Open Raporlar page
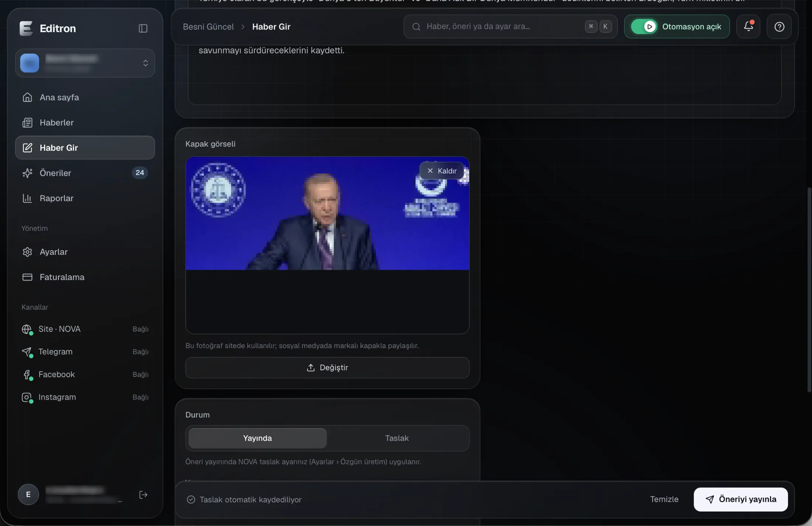This screenshot has width=812, height=526. click(85, 198)
